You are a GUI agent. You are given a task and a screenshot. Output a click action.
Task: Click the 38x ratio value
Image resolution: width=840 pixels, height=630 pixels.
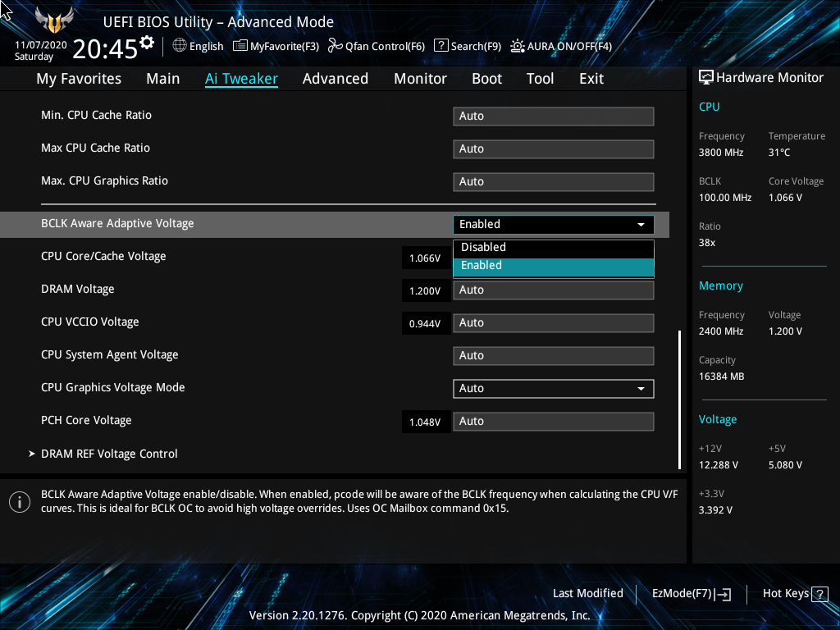(707, 243)
